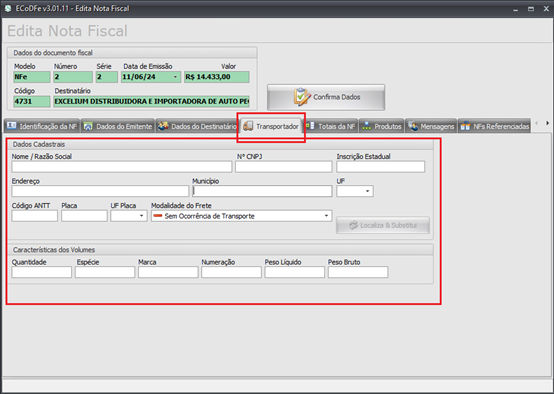Image resolution: width=554 pixels, height=394 pixels.
Task: Click the ECoDFe application icon in title bar
Action: pyautogui.click(x=8, y=8)
